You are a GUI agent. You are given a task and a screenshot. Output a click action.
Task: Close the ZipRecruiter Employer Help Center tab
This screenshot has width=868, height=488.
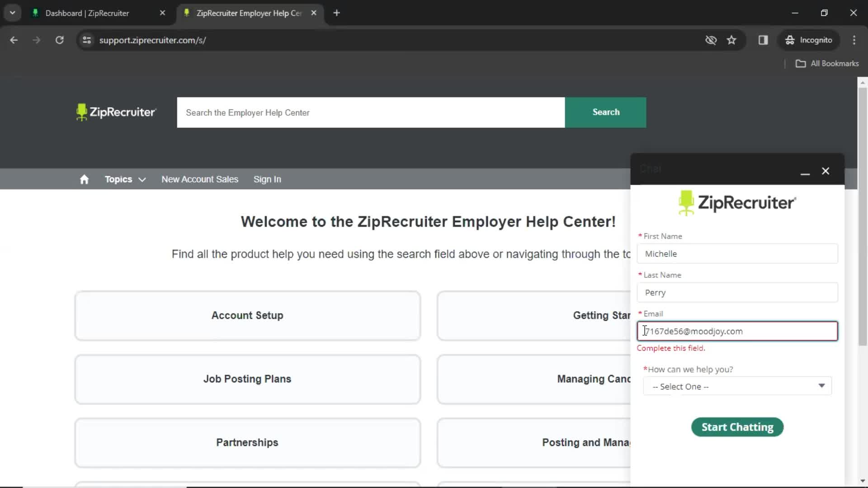tap(314, 13)
